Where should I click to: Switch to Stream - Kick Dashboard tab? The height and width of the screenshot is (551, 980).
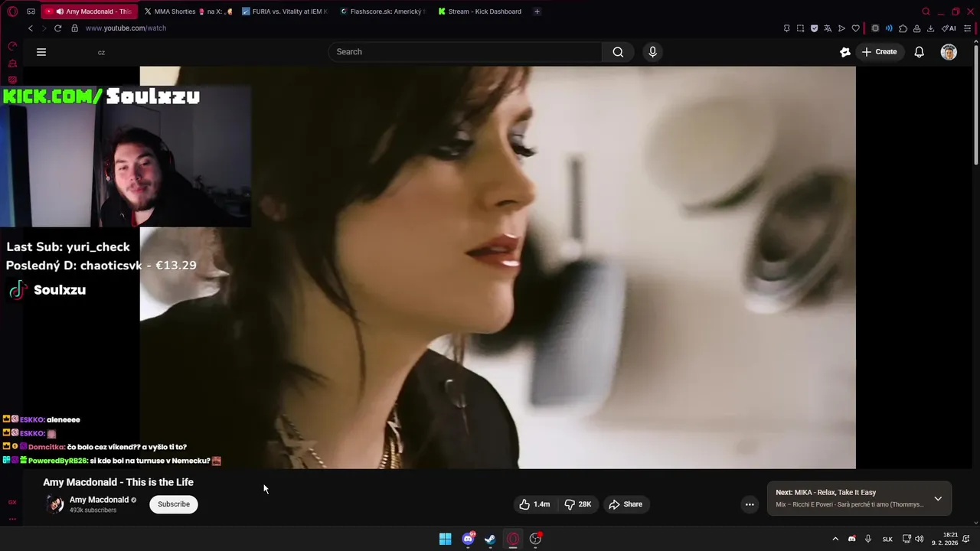480,11
